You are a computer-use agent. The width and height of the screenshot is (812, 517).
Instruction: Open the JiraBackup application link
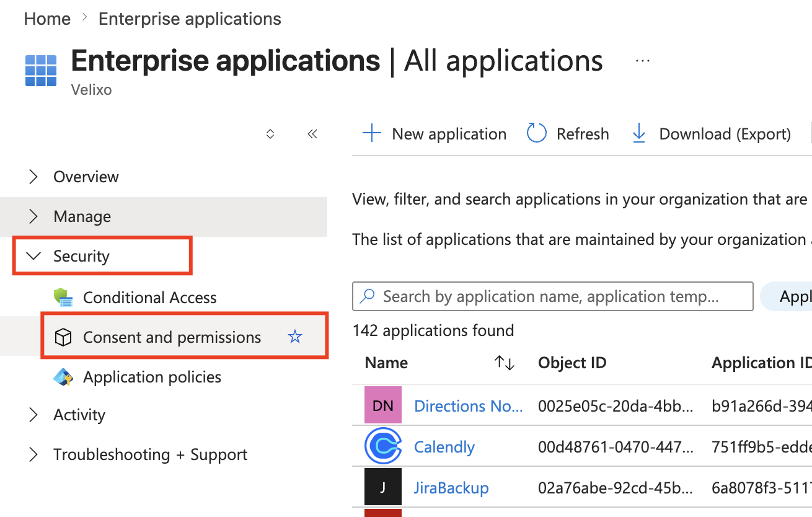[x=451, y=488]
